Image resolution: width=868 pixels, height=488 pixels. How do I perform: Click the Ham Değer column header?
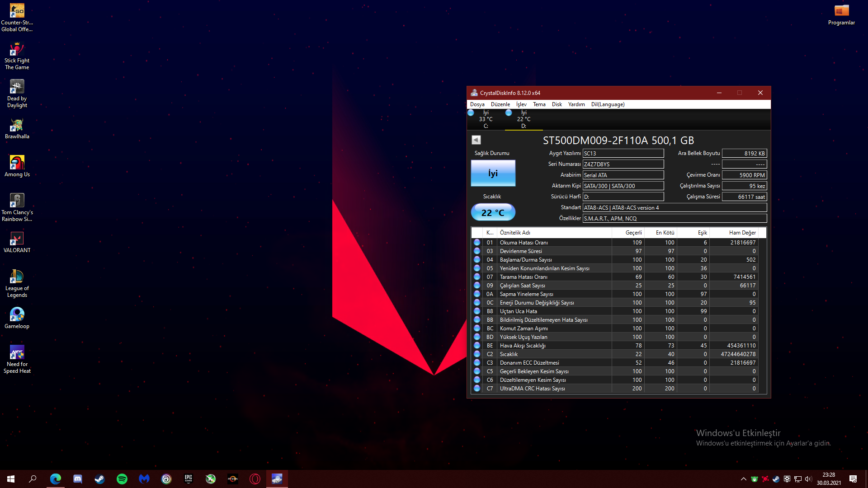point(742,233)
